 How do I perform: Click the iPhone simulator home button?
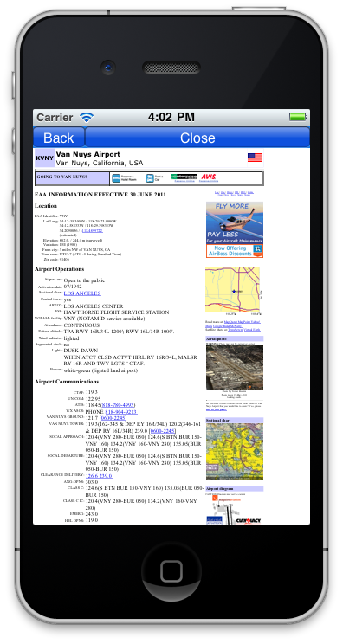pyautogui.click(x=171, y=571)
